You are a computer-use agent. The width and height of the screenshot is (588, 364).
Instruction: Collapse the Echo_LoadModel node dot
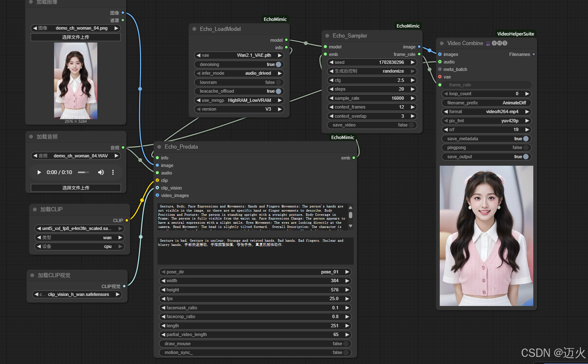pyautogui.click(x=195, y=29)
